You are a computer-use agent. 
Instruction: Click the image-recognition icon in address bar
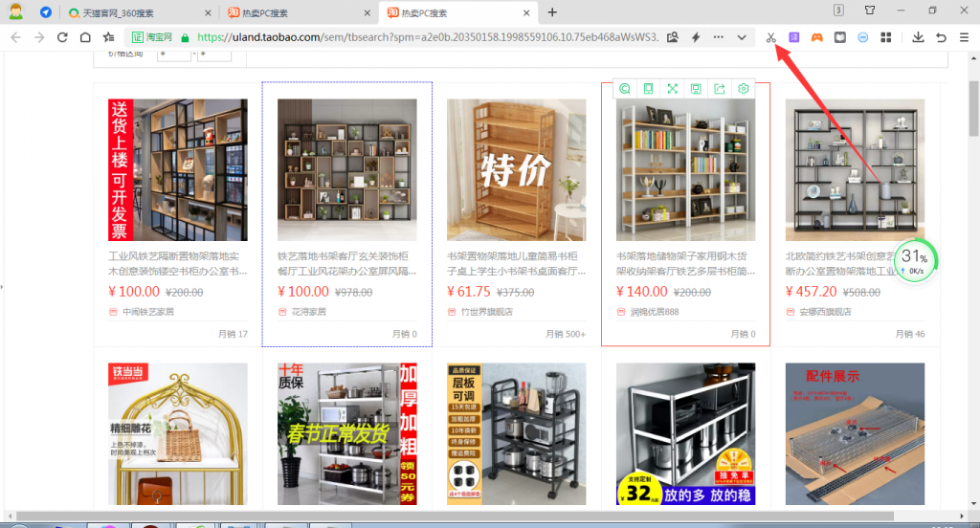[x=673, y=37]
